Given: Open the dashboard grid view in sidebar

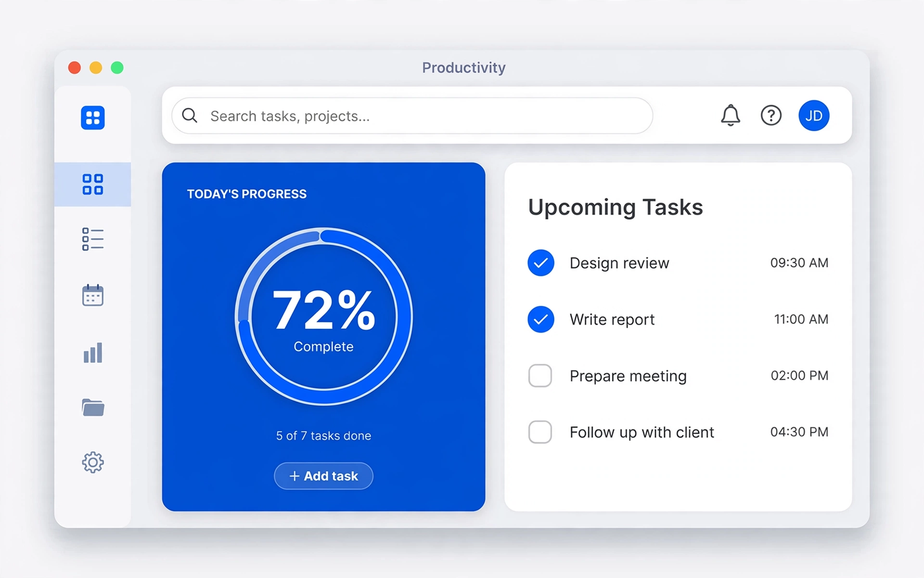Looking at the screenshot, I should tap(93, 184).
